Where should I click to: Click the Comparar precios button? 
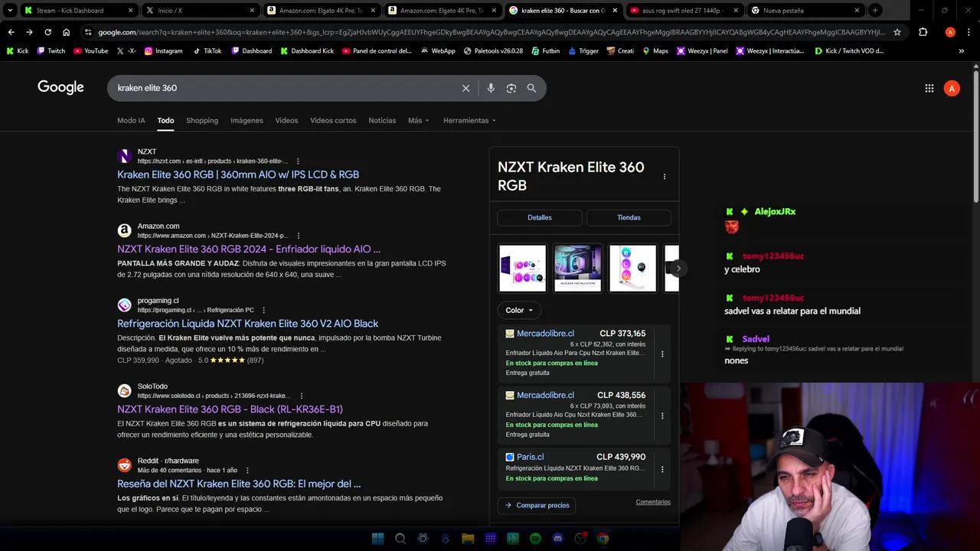(x=537, y=505)
